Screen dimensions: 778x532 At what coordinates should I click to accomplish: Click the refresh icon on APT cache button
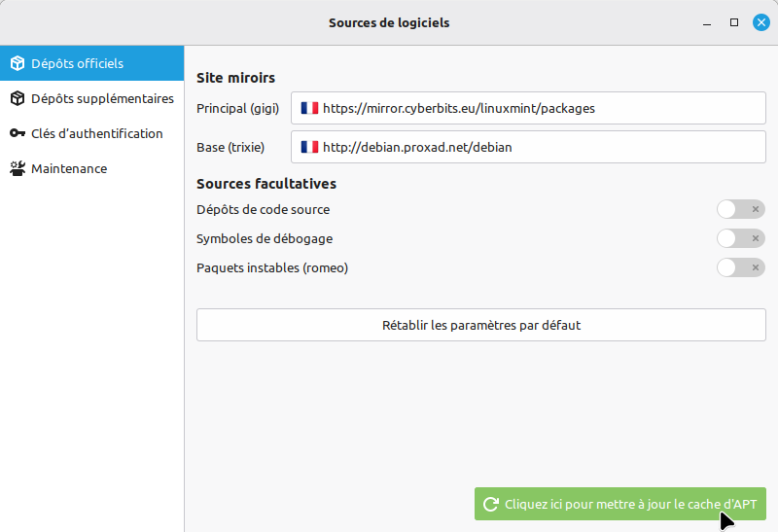491,505
